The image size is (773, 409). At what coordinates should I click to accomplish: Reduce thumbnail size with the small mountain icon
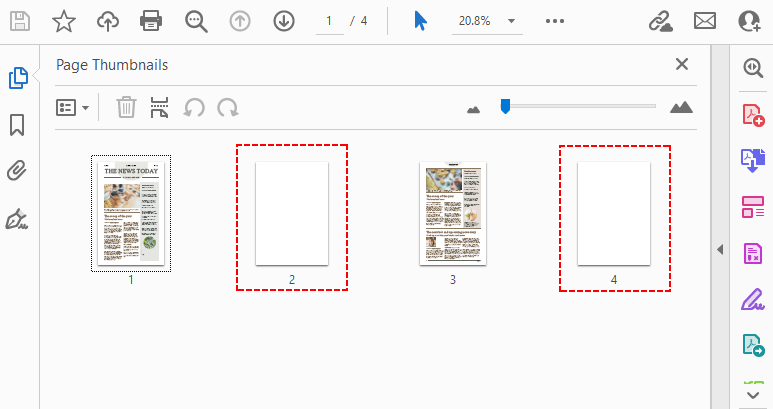coord(473,109)
